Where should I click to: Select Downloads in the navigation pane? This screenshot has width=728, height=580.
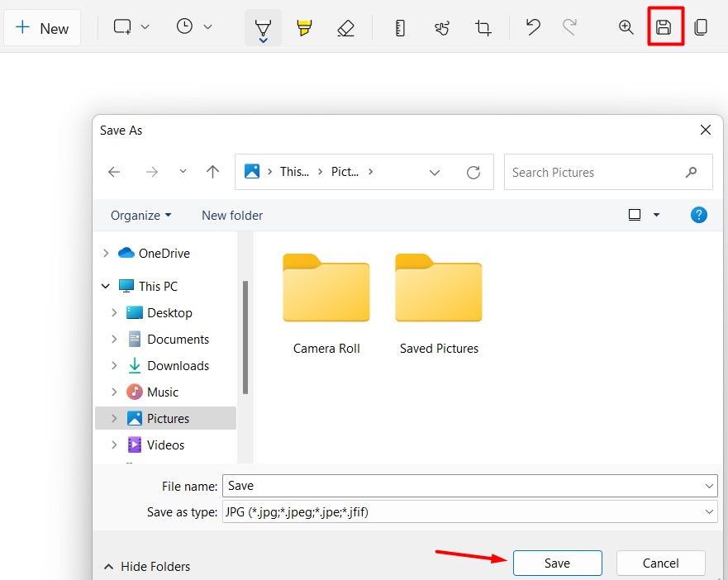[x=178, y=366]
